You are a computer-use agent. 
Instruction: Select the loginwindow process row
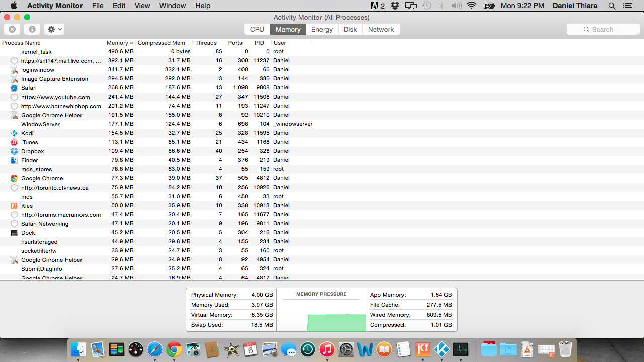pos(322,70)
